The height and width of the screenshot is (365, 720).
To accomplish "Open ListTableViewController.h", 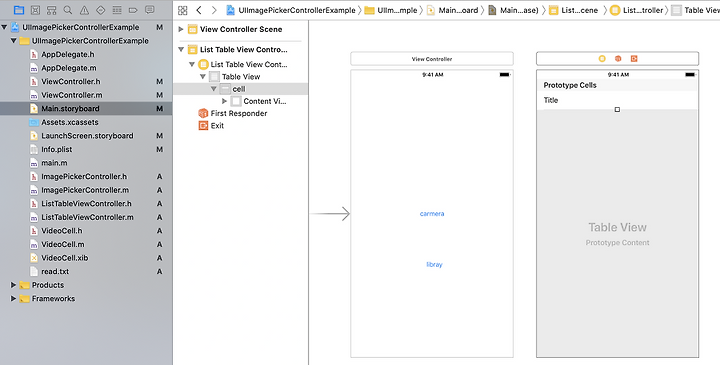I will pyautogui.click(x=86, y=203).
